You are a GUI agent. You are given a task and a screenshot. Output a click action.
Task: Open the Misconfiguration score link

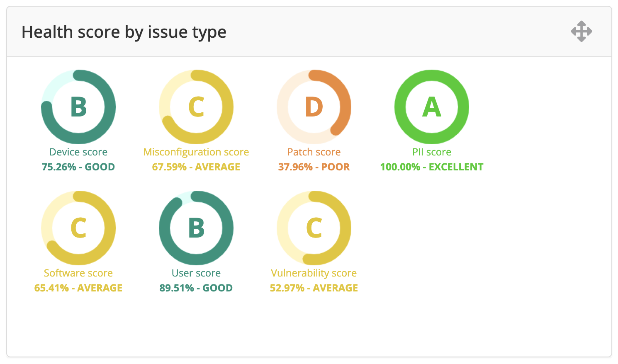(x=196, y=152)
